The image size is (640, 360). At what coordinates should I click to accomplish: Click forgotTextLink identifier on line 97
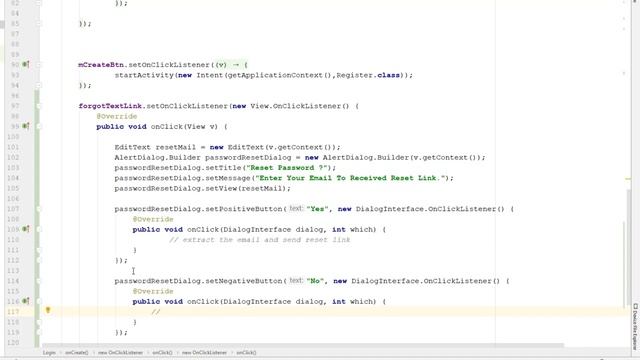point(110,106)
